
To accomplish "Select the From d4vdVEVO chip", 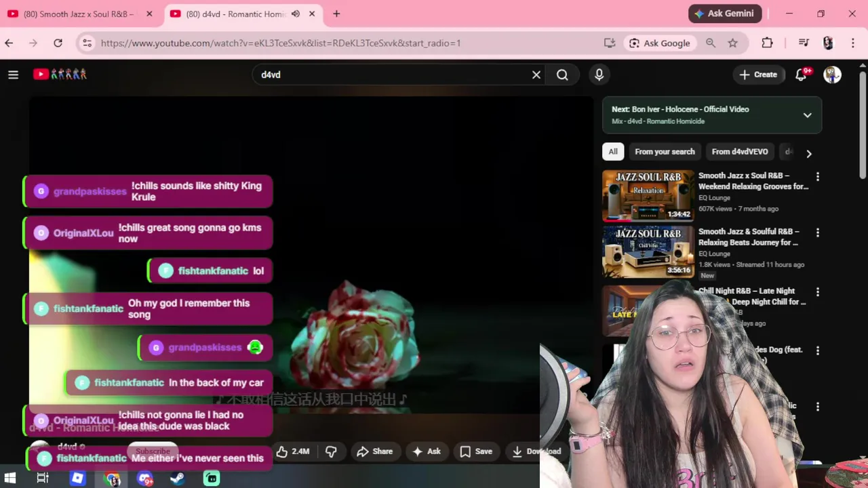I will click(x=740, y=152).
